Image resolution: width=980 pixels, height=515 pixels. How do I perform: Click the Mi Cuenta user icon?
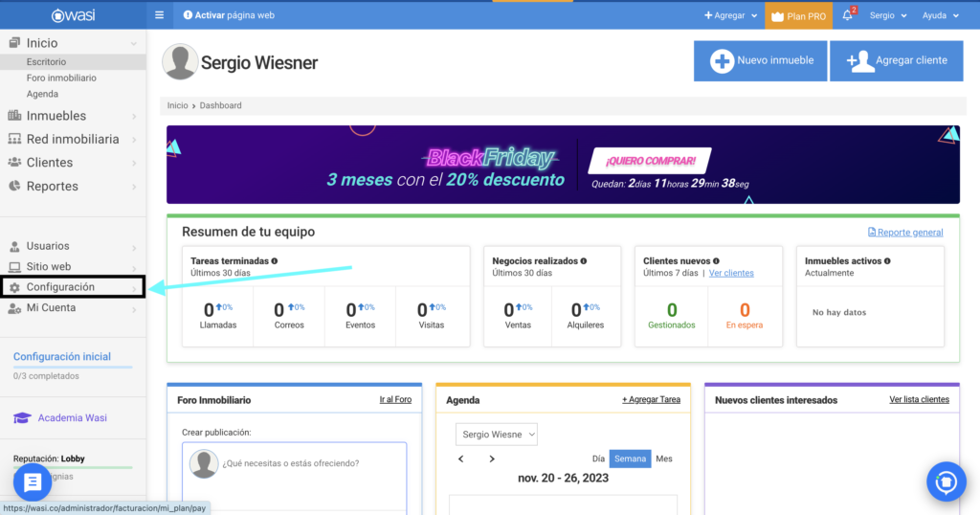14,308
